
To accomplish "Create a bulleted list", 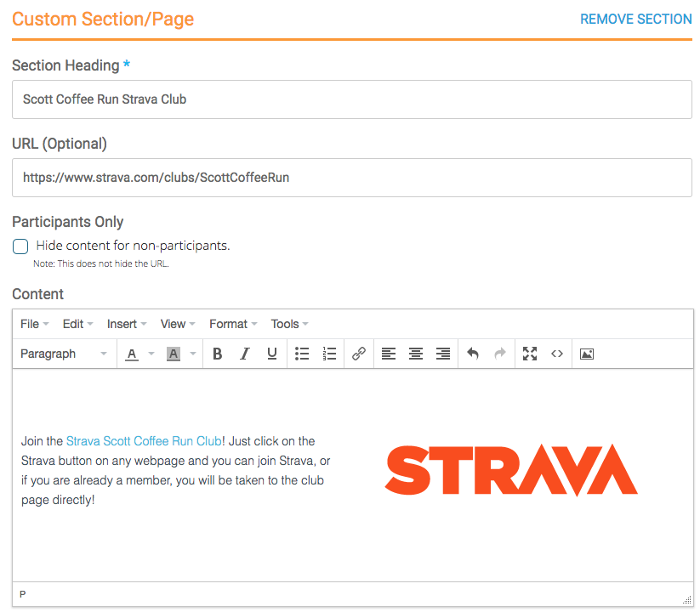I will [x=302, y=354].
